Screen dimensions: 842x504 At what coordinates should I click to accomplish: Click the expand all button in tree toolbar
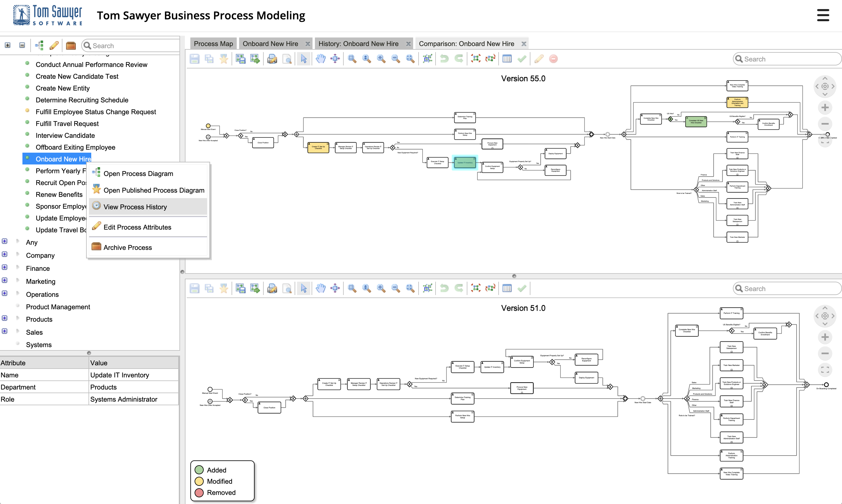[8, 45]
